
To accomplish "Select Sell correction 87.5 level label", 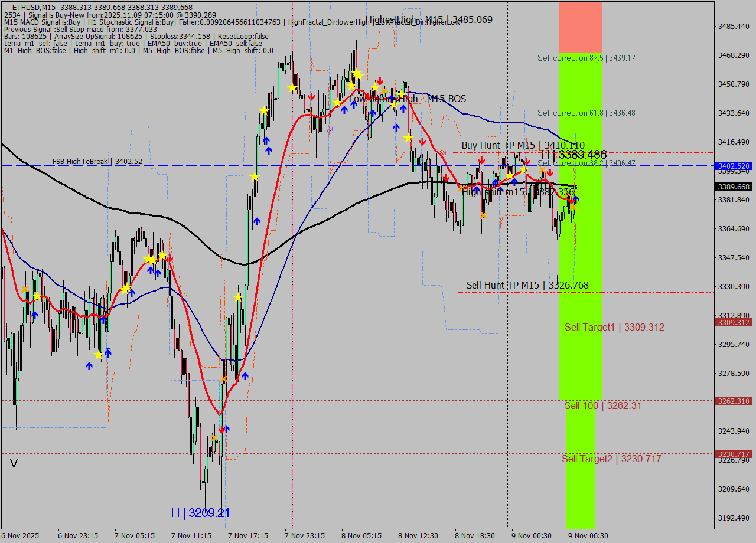I will click(586, 58).
